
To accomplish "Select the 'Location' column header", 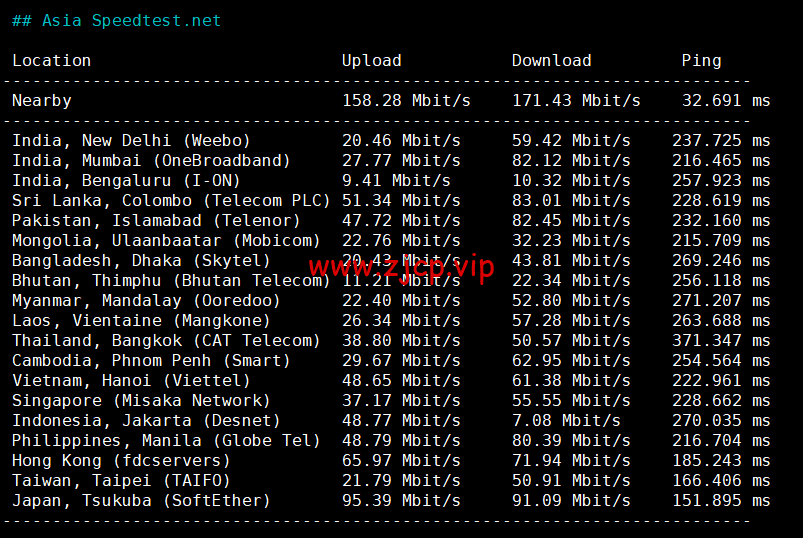I will (51, 60).
